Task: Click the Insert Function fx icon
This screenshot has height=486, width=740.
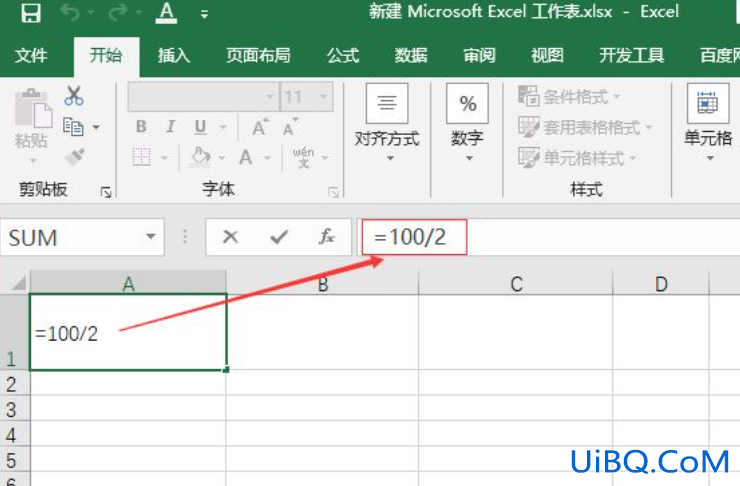Action: (327, 236)
